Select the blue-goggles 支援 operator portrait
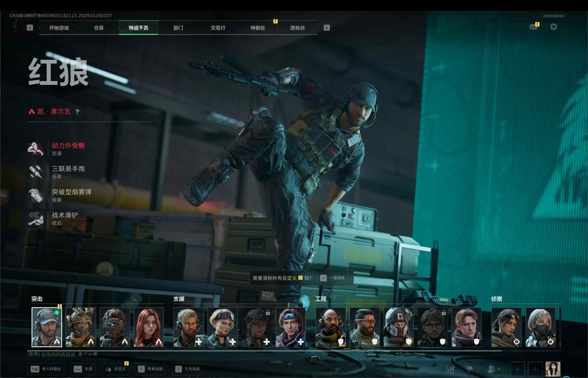Screen dimensions: 588x378 click(291, 327)
